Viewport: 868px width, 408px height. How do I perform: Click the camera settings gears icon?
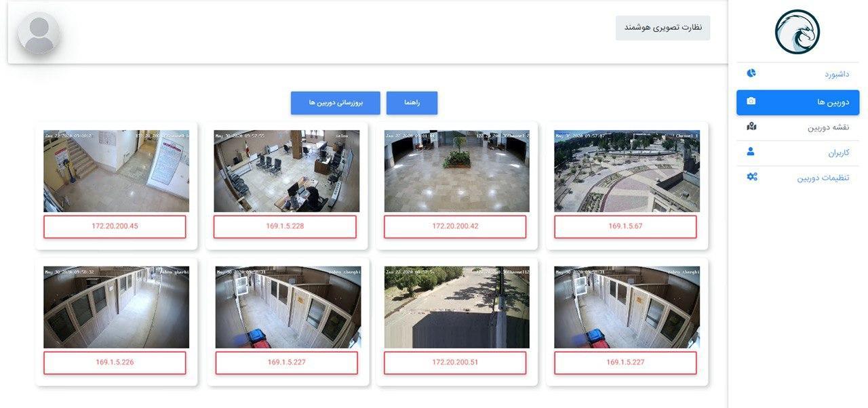point(751,177)
